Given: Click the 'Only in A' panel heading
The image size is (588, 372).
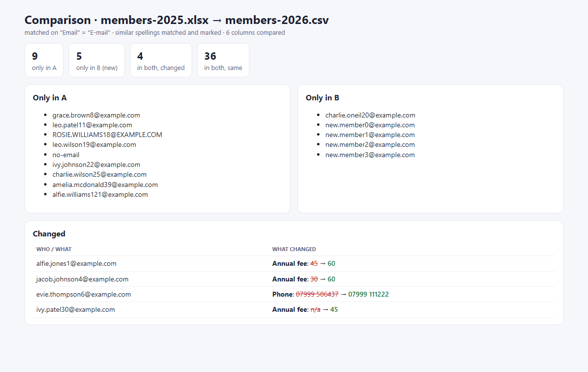Looking at the screenshot, I should (49, 97).
